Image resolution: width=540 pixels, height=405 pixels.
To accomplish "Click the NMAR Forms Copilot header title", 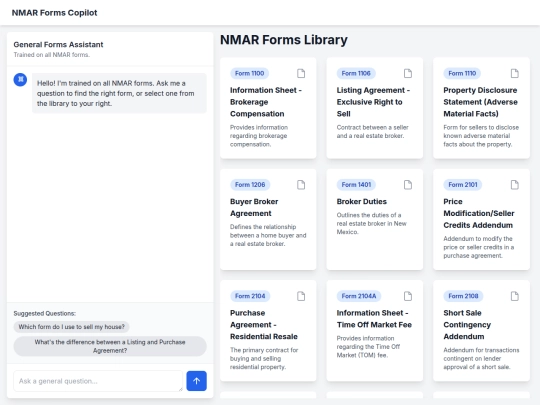I will (x=54, y=13).
